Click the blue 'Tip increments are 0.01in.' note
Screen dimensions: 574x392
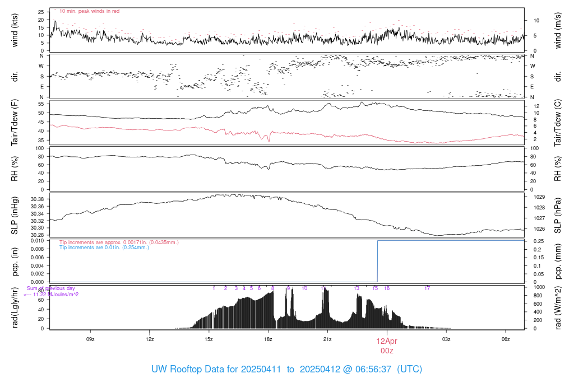[x=104, y=247]
